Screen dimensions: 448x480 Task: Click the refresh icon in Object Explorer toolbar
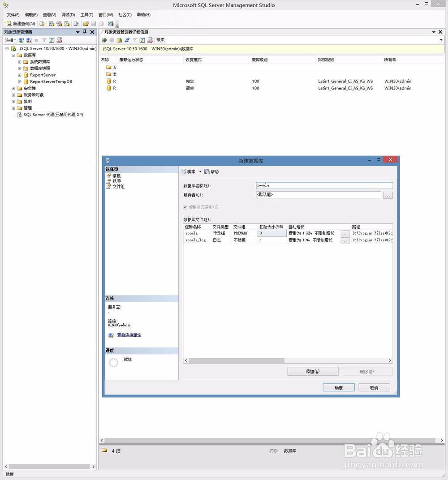click(52, 40)
